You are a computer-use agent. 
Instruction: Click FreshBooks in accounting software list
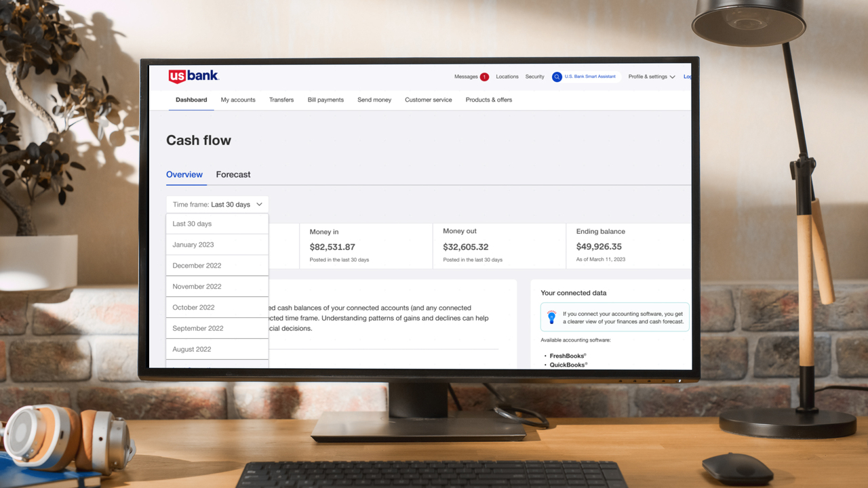click(568, 355)
